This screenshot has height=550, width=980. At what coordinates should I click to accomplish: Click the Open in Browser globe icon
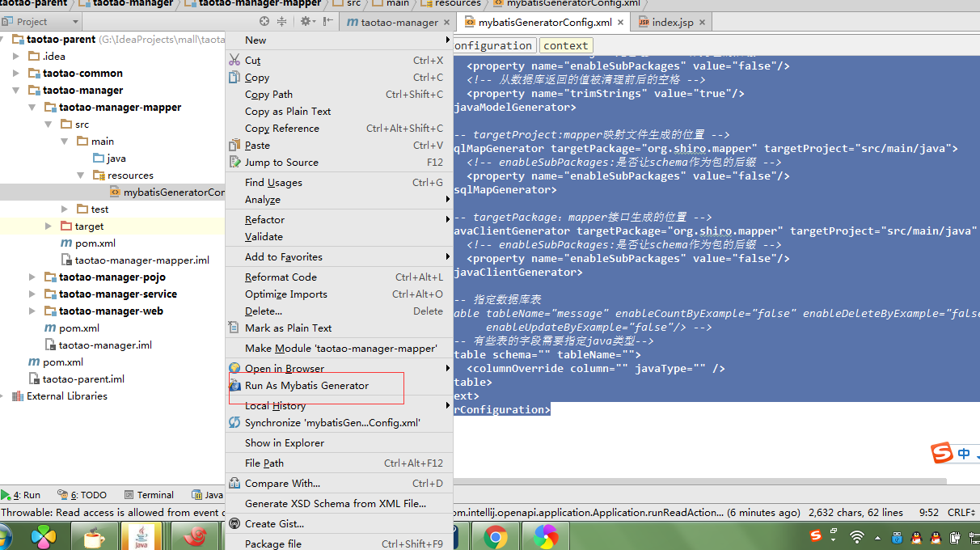234,369
